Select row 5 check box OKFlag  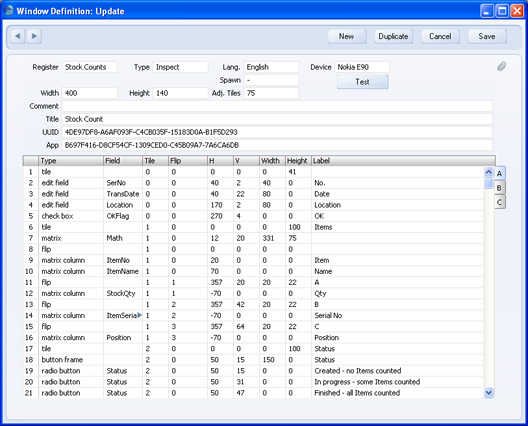coord(253,216)
